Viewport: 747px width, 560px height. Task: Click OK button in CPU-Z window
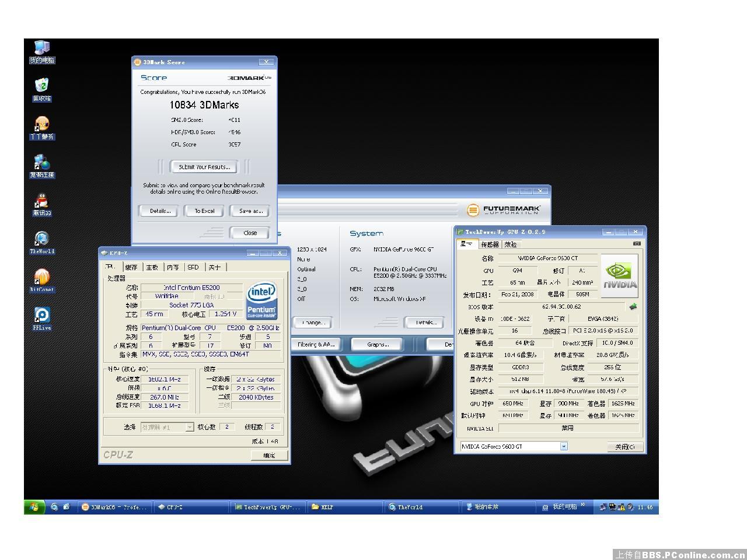(269, 456)
